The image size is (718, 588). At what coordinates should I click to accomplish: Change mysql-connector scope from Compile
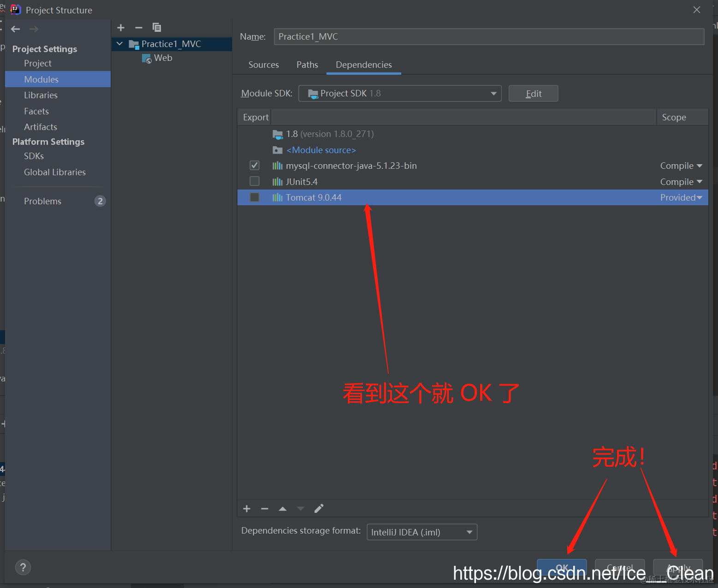(x=681, y=166)
